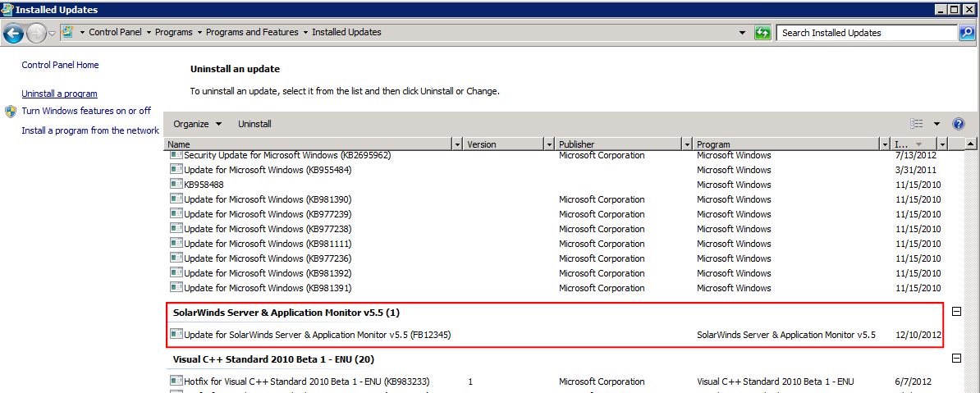Open Install a program from the network
This screenshot has width=980, height=393.
coord(90,130)
